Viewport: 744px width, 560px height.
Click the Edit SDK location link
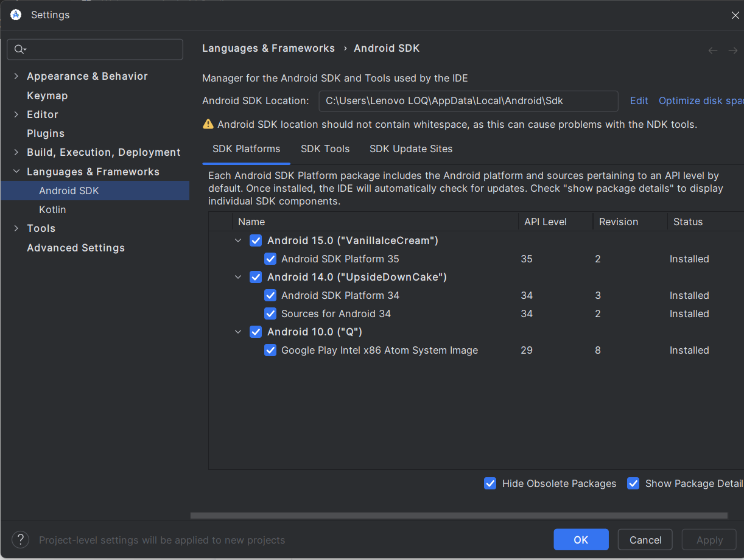639,101
